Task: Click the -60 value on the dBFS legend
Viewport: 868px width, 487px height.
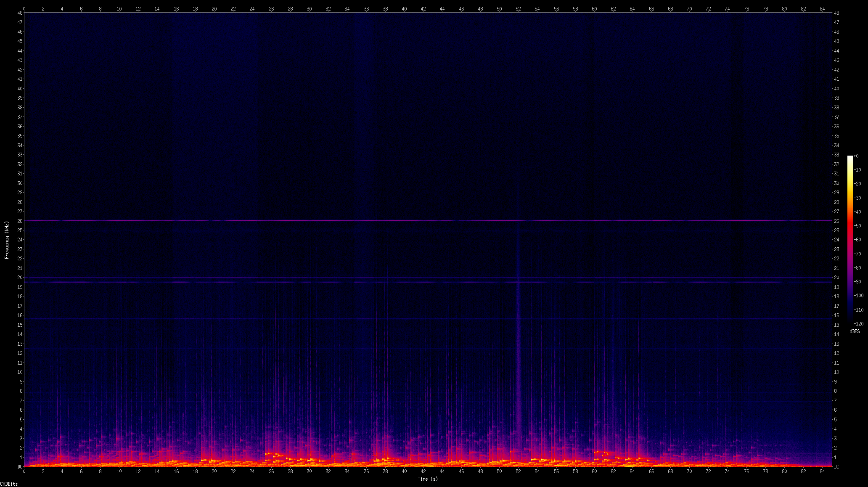Action: (857, 240)
